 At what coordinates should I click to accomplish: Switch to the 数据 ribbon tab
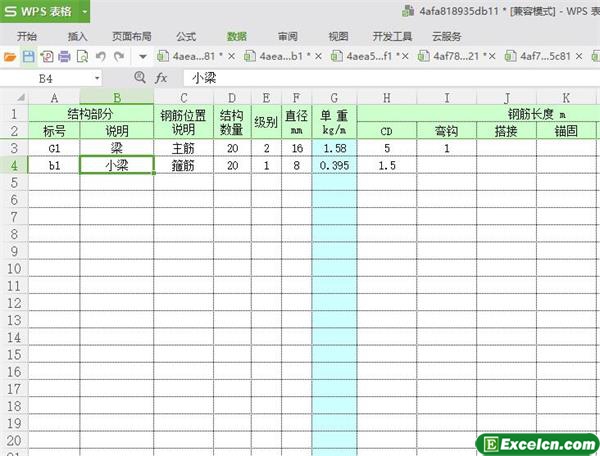[x=237, y=36]
